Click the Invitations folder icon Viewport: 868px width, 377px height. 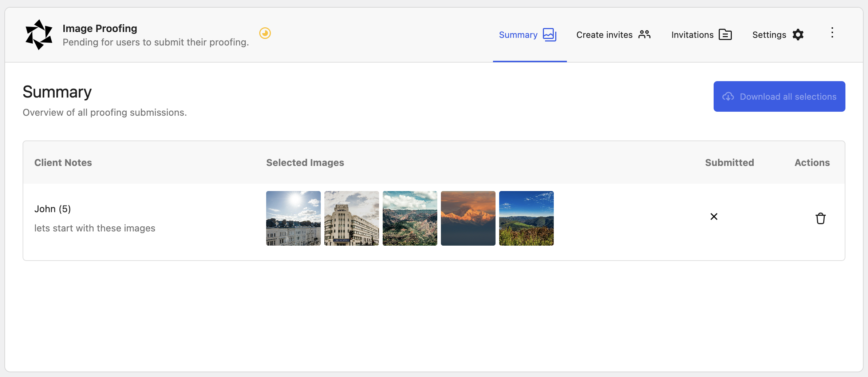[726, 35]
